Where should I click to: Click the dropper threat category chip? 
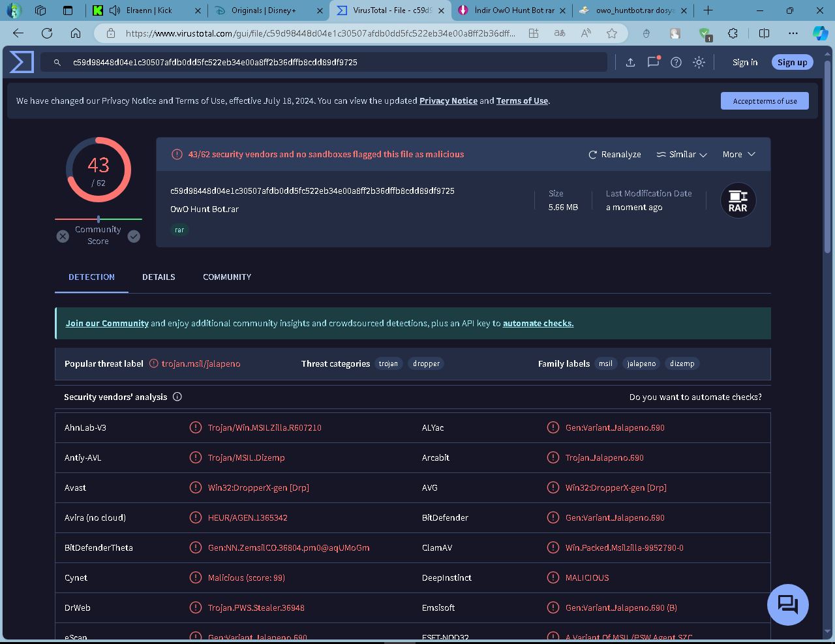tap(427, 363)
